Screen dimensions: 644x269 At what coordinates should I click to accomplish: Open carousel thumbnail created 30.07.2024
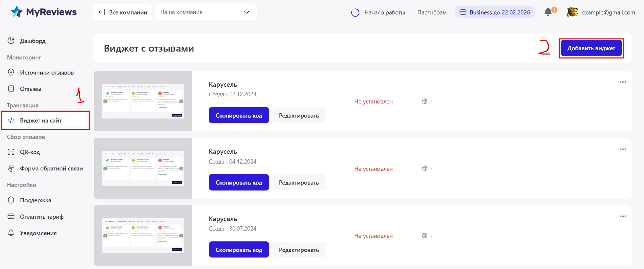coord(143,235)
